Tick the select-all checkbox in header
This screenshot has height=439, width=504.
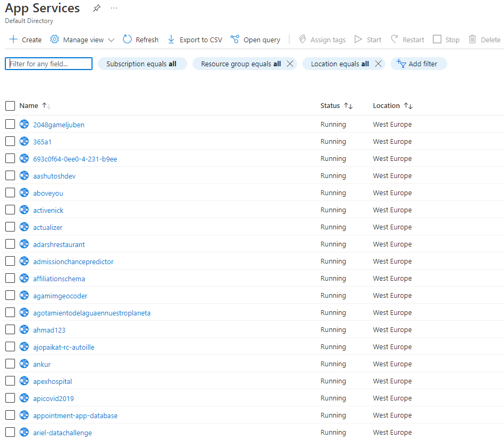[x=10, y=106]
